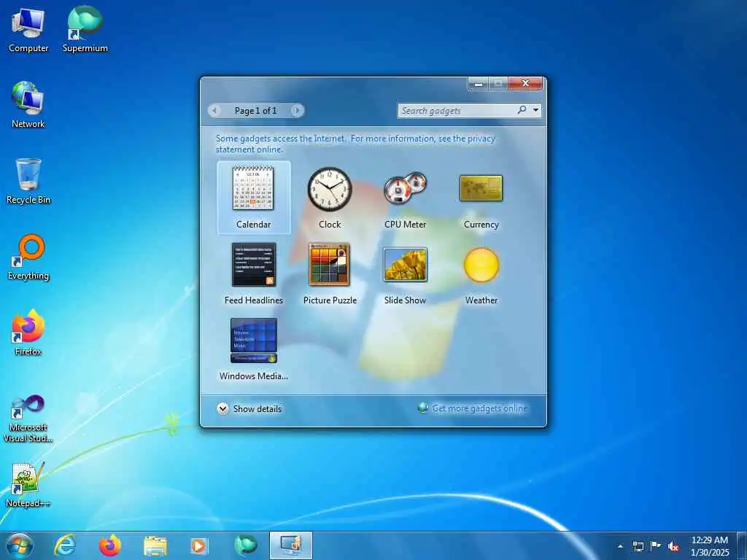Select the Slide Show gadget icon
This screenshot has height=560, width=747.
(x=405, y=264)
